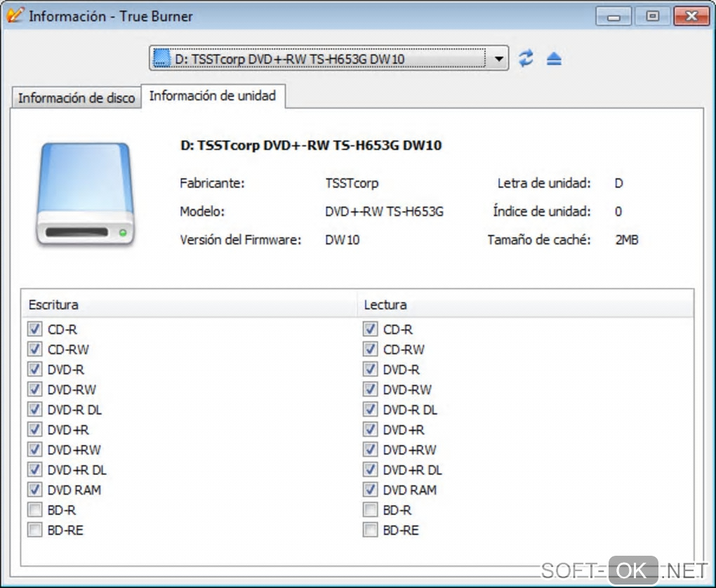Click the True Burner pencil icon in title bar
Viewport: 716px width, 588px height.
click(15, 15)
